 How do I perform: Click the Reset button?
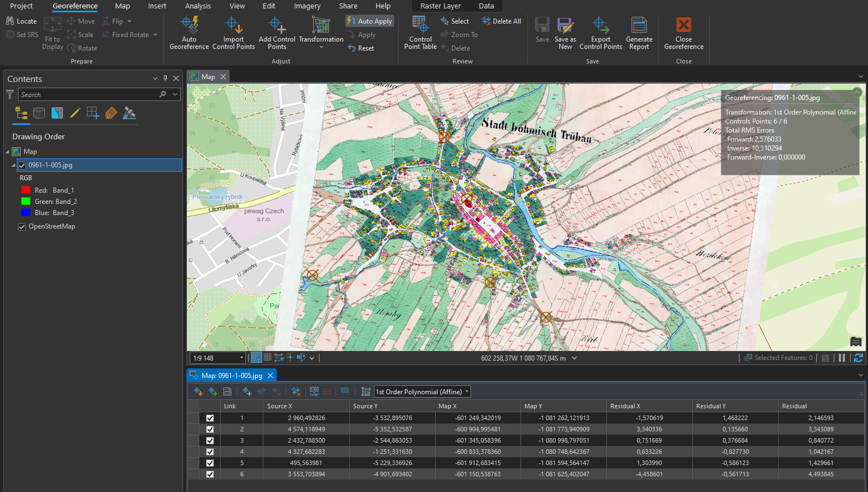tap(361, 48)
